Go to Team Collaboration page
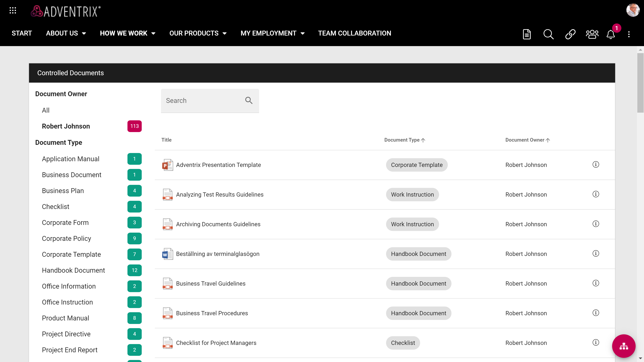Viewport: 644px width, 362px height. click(354, 33)
